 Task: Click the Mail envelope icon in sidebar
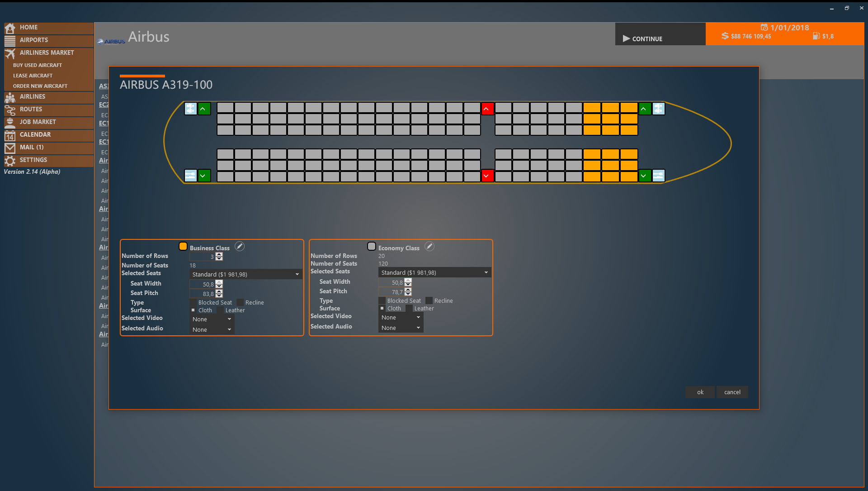point(10,148)
